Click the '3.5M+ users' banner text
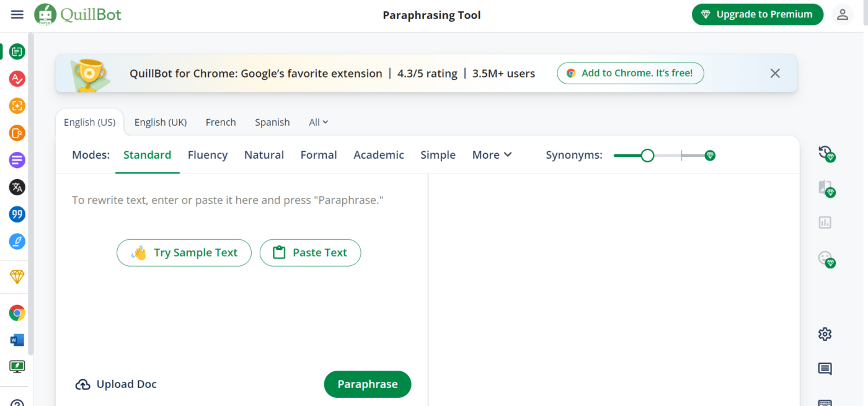Image resolution: width=868 pixels, height=406 pixels. [503, 73]
